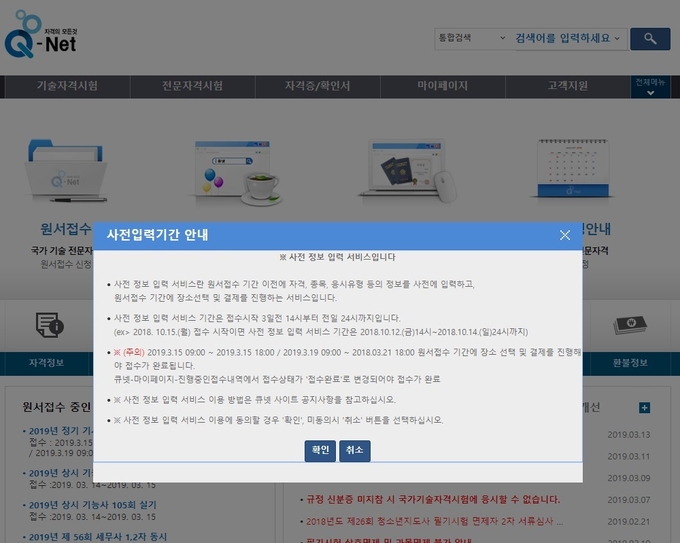680x543 pixels.
Task: Open the 자격정보 tab
Action: pos(46,363)
